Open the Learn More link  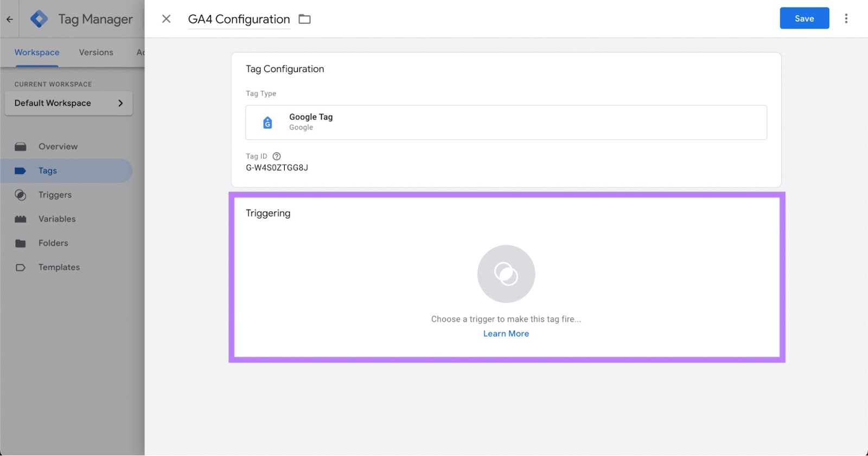pos(506,334)
